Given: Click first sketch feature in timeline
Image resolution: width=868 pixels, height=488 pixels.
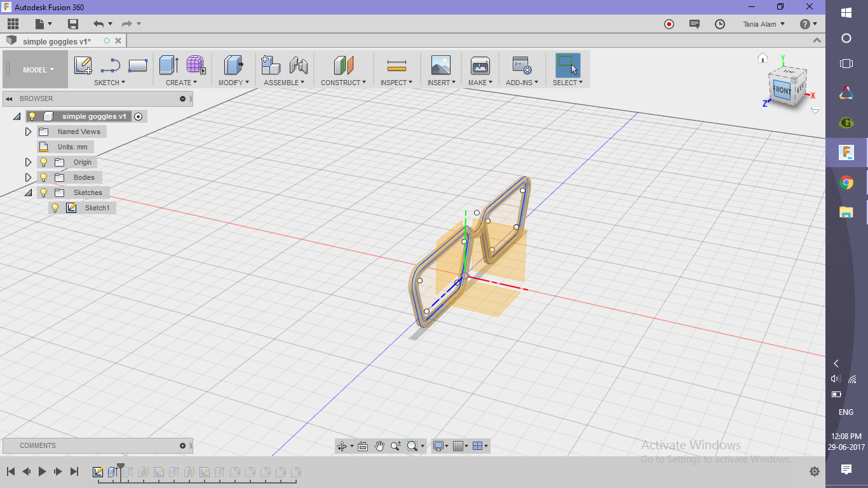Looking at the screenshot, I should point(98,472).
